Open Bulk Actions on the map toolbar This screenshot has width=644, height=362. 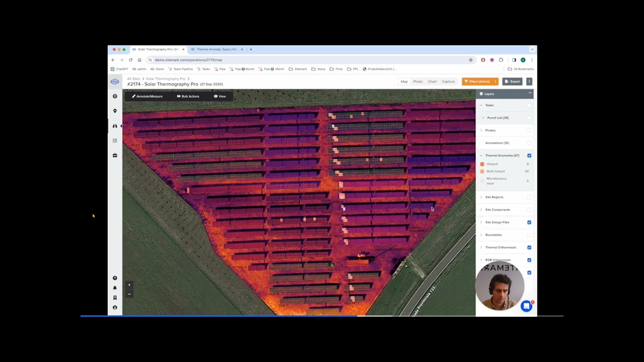[x=188, y=96]
